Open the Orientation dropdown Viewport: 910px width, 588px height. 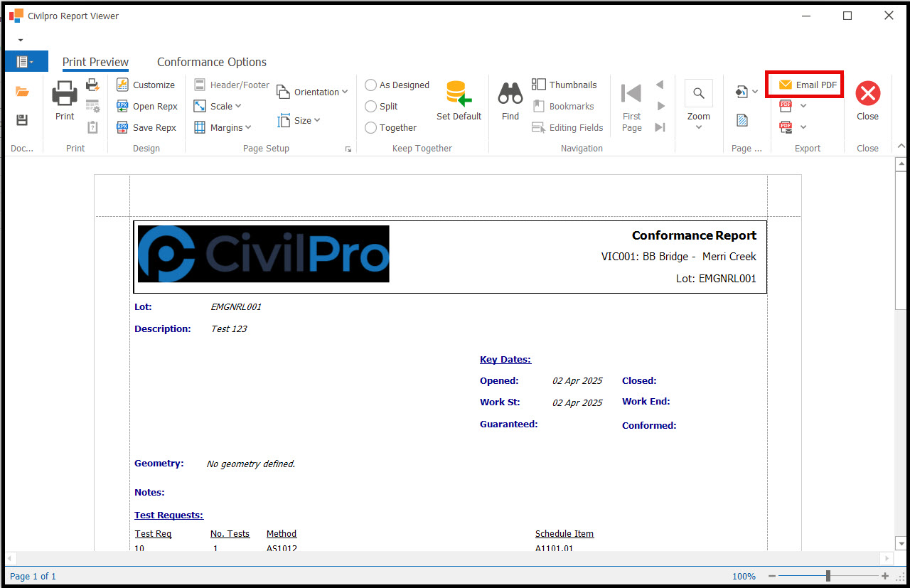tap(312, 92)
